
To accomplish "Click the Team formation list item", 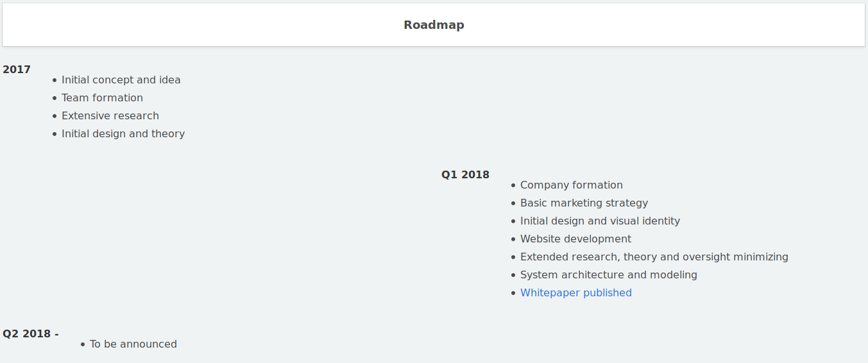I will tap(102, 97).
